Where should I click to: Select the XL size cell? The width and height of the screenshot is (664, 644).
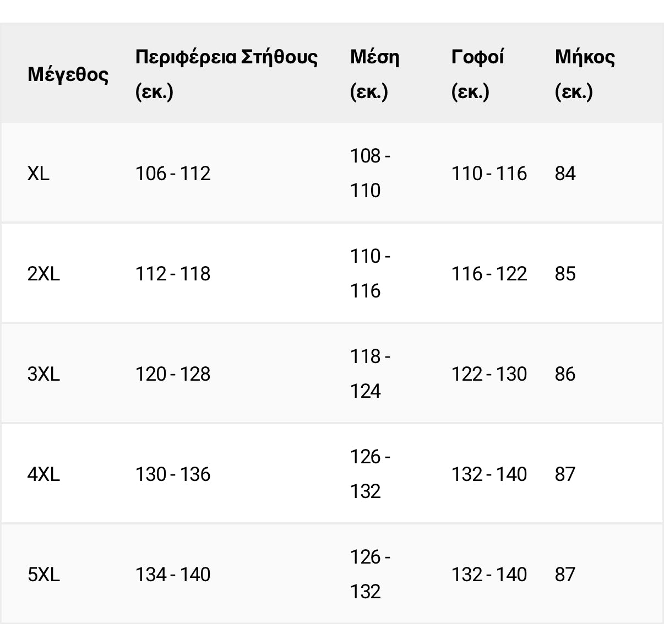coord(38,174)
